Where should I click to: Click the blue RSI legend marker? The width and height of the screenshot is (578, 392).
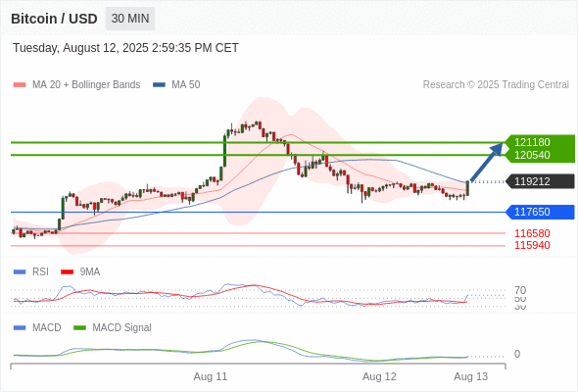20,272
